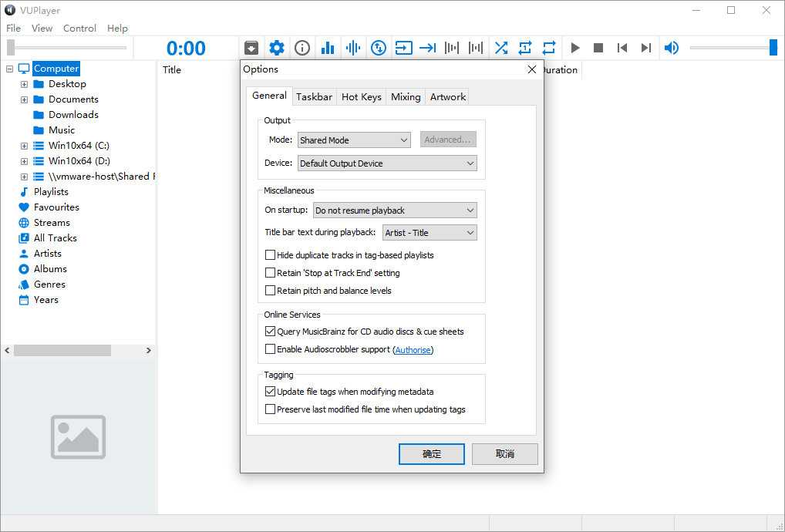The height and width of the screenshot is (532, 785).
Task: Skip to next track icon
Action: (x=646, y=48)
